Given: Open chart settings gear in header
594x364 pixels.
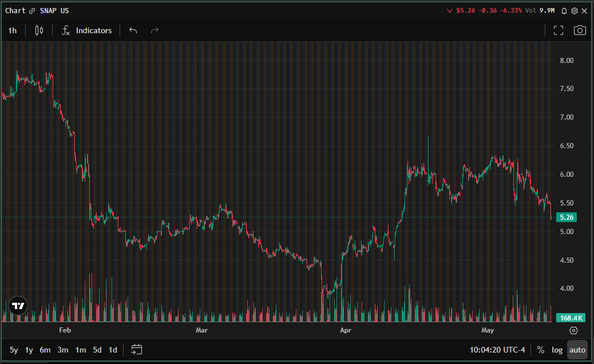Looking at the screenshot, I should tap(575, 11).
